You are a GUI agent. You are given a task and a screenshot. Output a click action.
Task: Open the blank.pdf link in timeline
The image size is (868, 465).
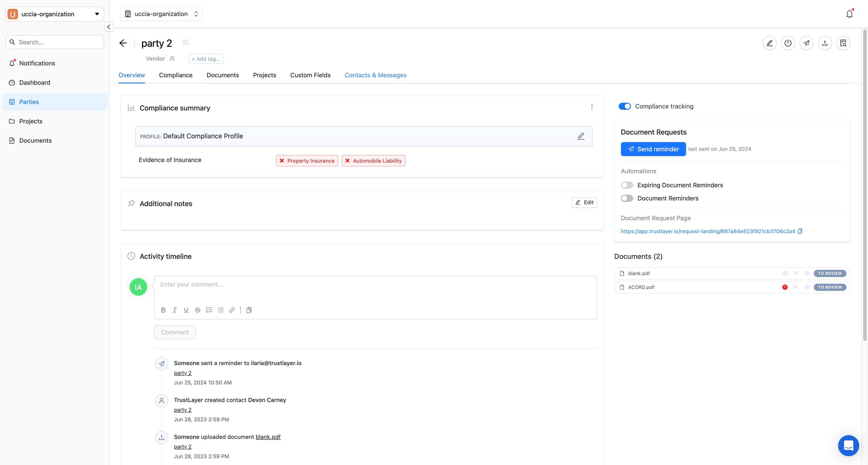click(268, 437)
